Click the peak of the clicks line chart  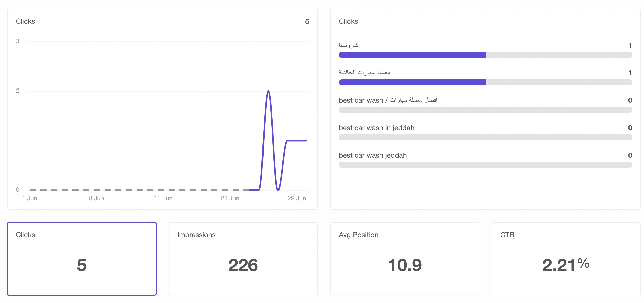point(268,91)
